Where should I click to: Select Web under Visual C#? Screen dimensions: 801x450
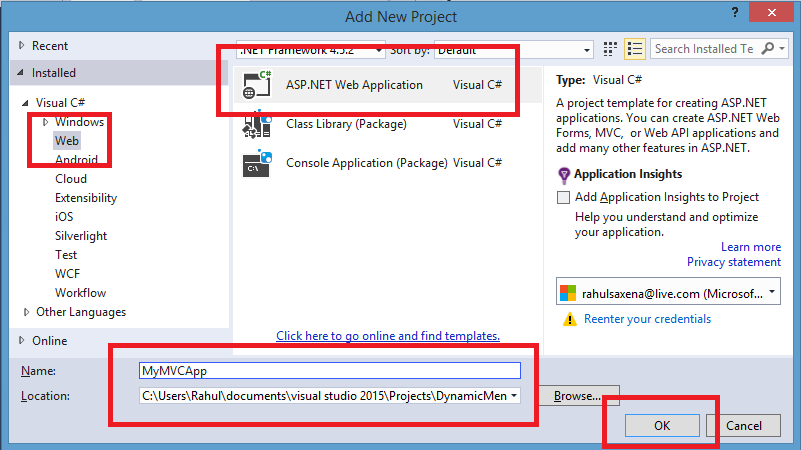(67, 141)
